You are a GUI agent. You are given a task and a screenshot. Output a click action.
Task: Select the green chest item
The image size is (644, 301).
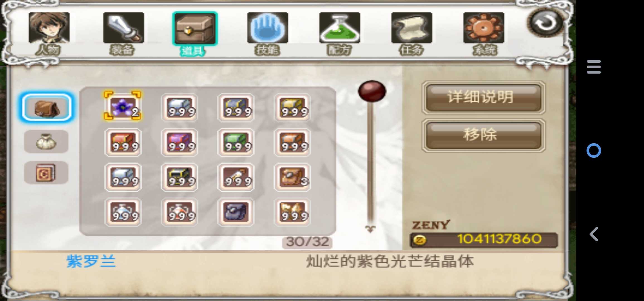pyautogui.click(x=236, y=142)
